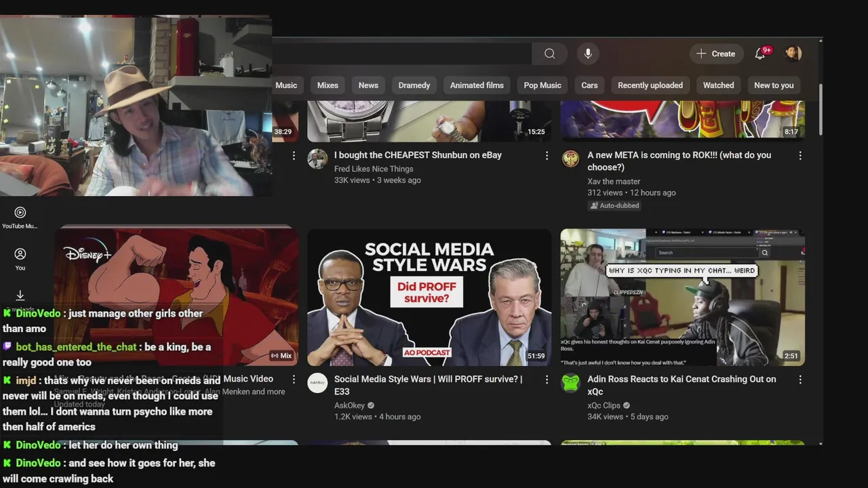Open the AskOkey channel name
The width and height of the screenshot is (868, 488).
(349, 405)
